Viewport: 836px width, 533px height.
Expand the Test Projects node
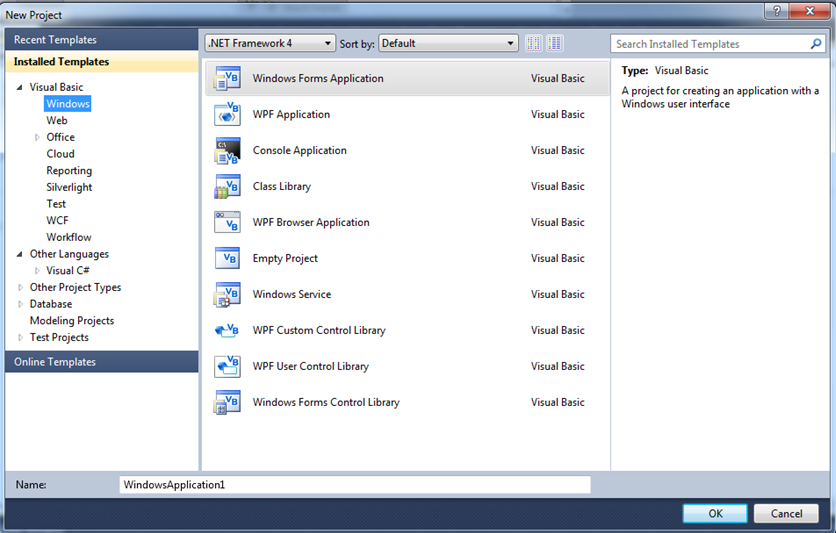[x=20, y=337]
